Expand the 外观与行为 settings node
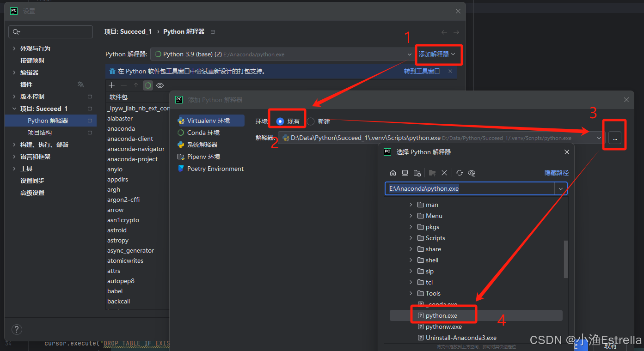644x351 pixels. 14,48
